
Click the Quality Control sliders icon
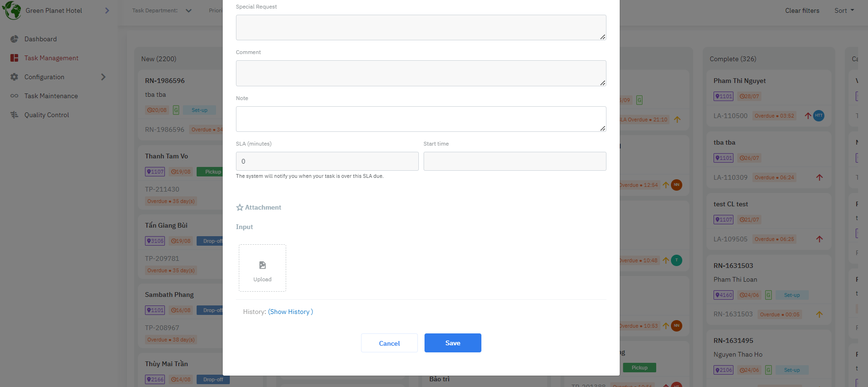pyautogui.click(x=14, y=115)
